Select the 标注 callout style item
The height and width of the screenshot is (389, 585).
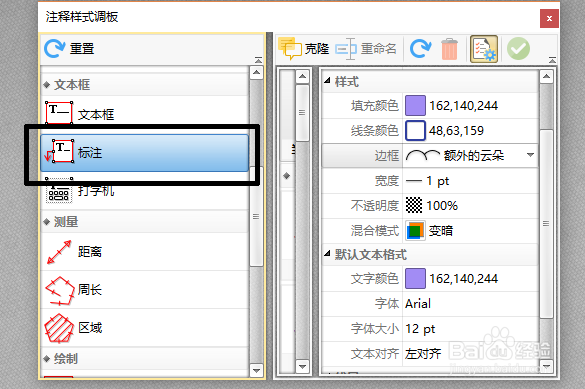point(144,153)
